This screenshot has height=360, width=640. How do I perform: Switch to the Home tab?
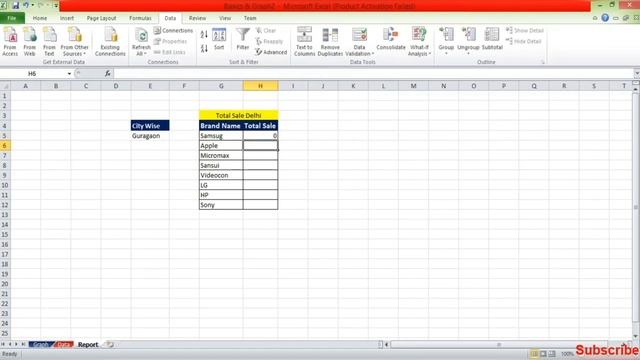[40, 18]
